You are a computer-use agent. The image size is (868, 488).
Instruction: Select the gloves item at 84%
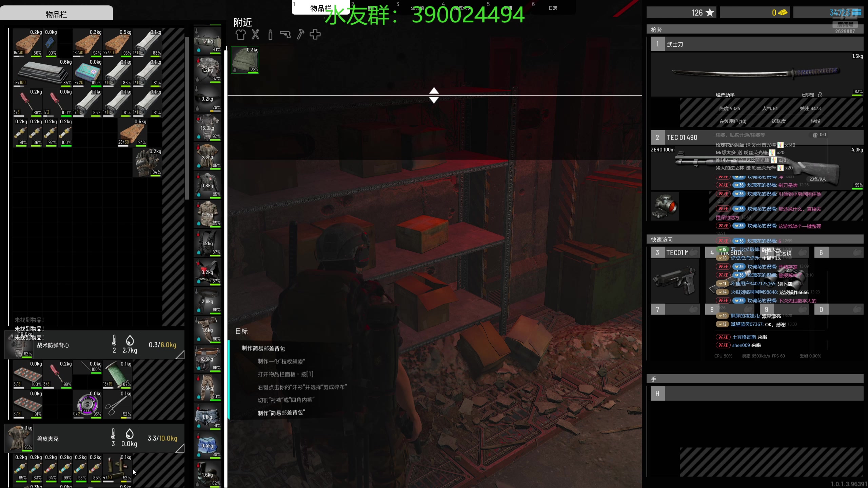[x=147, y=163]
